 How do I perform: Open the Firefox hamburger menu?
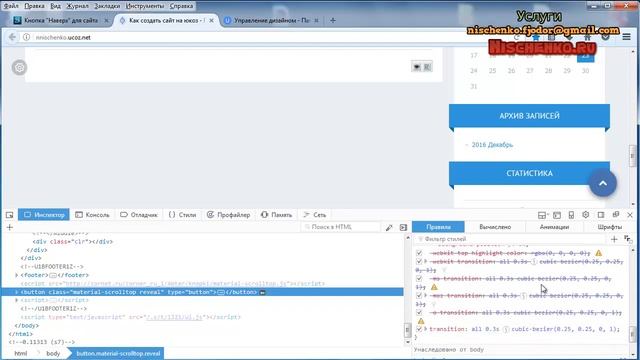627,37
